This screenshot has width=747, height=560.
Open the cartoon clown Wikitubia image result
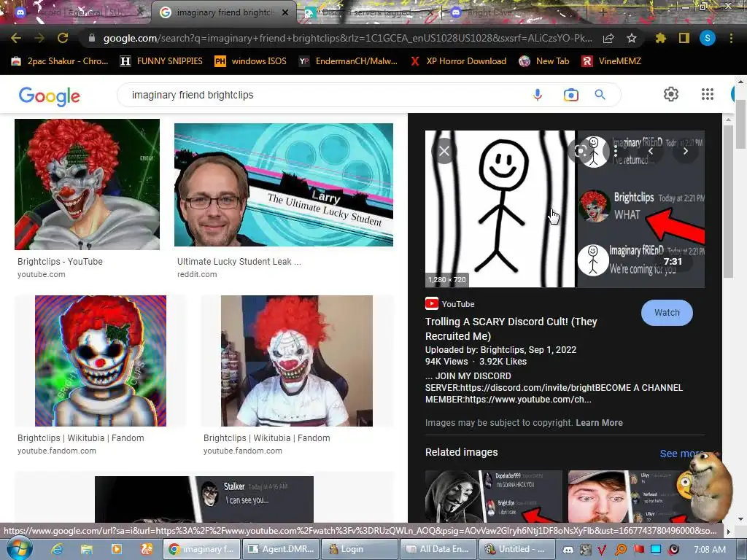[x=101, y=360]
